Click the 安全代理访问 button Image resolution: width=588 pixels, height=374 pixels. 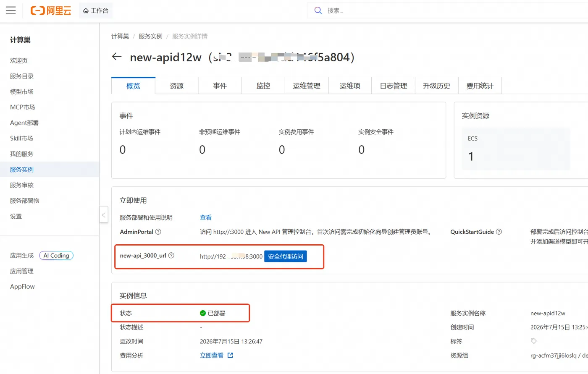286,256
